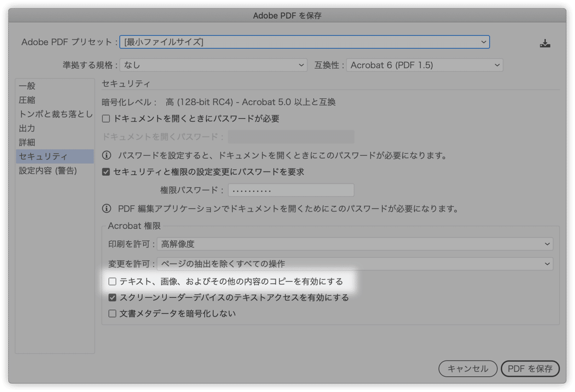
Task: Select the セキュリティ category
Action: [x=55, y=157]
